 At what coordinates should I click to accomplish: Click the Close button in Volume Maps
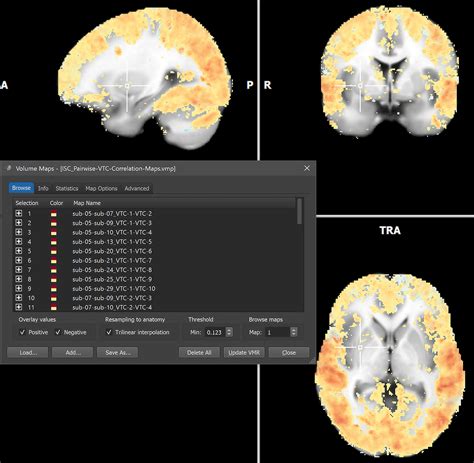coord(289,352)
